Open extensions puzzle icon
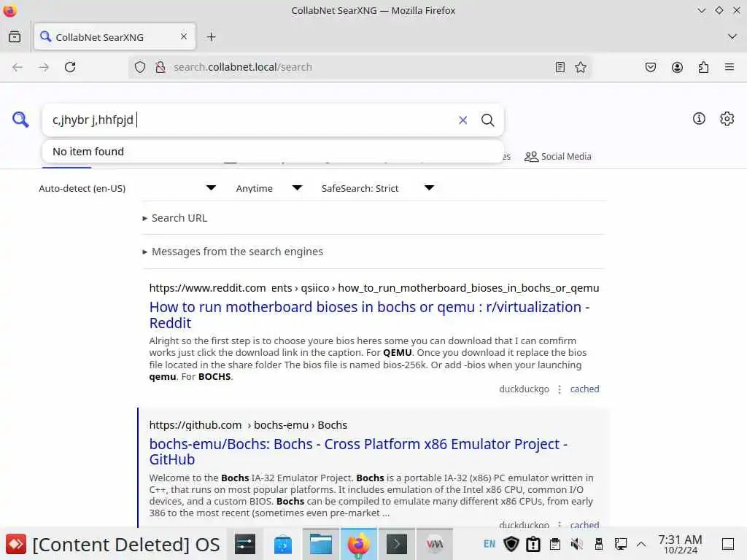Screen dimensions: 747x560 [x=703, y=67]
